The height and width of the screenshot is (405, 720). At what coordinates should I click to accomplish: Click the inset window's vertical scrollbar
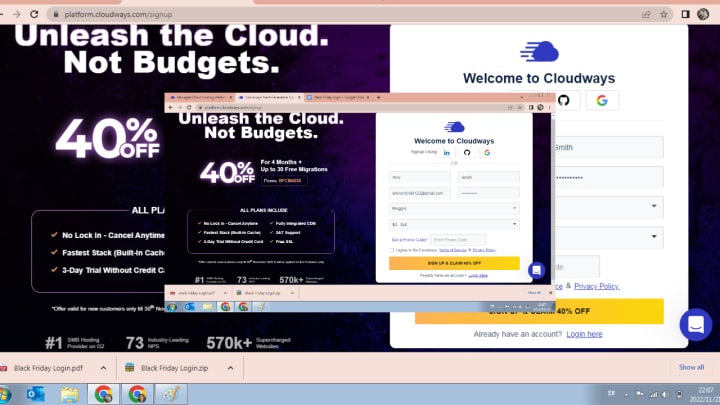[553, 197]
